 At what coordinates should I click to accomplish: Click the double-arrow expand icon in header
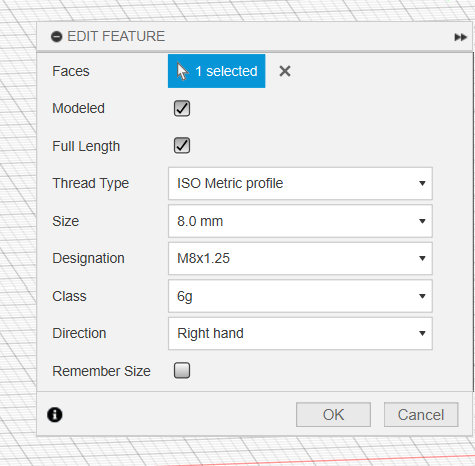(460, 37)
